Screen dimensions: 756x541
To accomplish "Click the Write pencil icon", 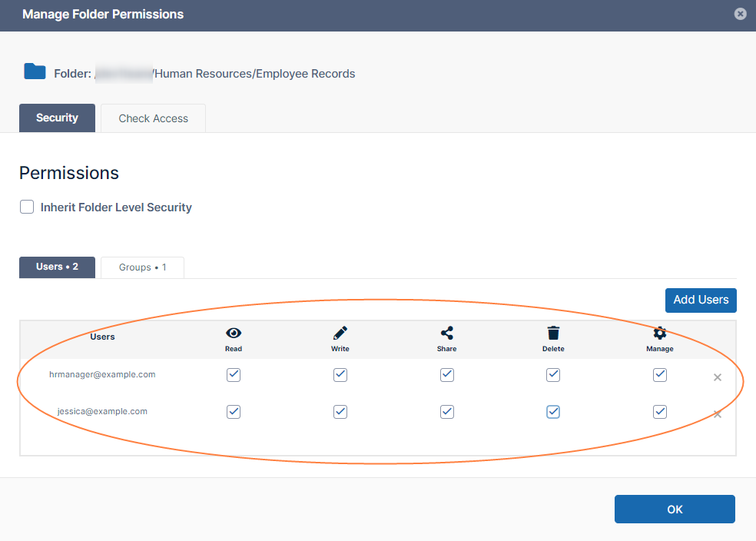I will click(x=340, y=334).
